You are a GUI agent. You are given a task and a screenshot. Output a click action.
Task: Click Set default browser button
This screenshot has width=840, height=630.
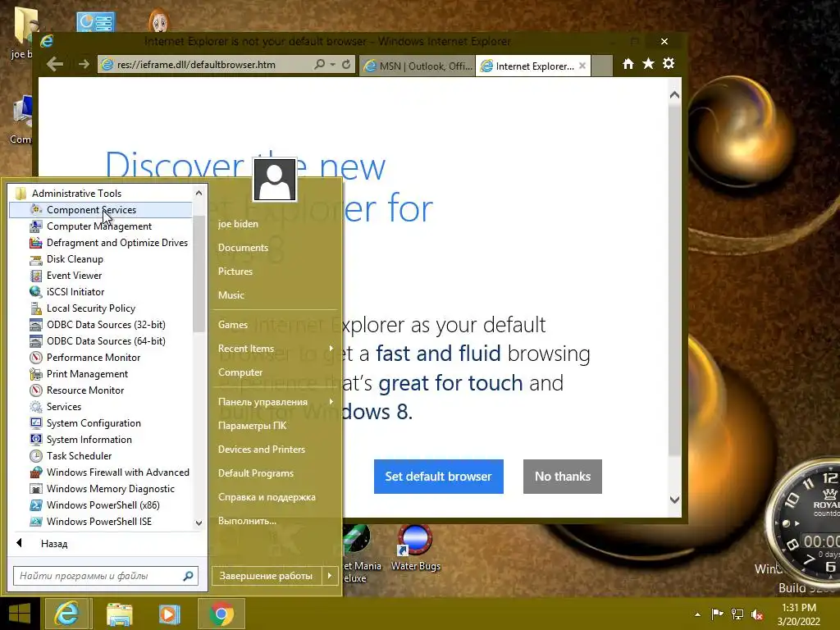(x=438, y=477)
